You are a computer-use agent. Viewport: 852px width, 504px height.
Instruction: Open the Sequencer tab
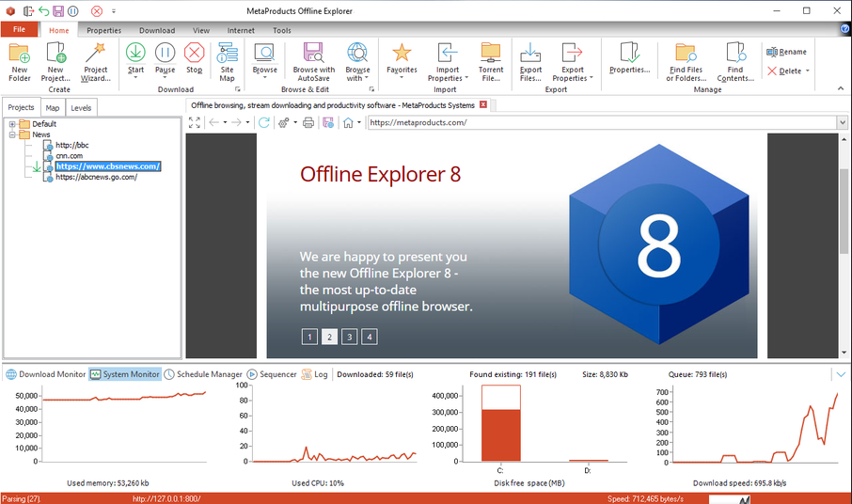[x=272, y=374]
